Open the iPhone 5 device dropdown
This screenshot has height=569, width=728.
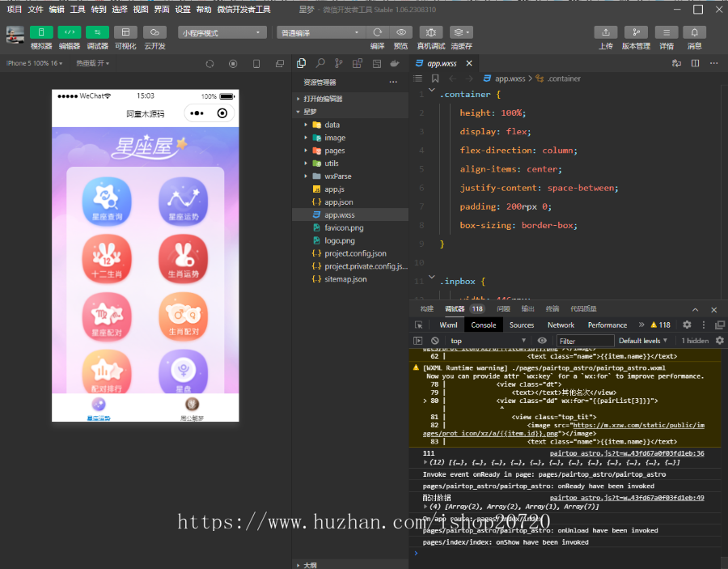point(34,63)
